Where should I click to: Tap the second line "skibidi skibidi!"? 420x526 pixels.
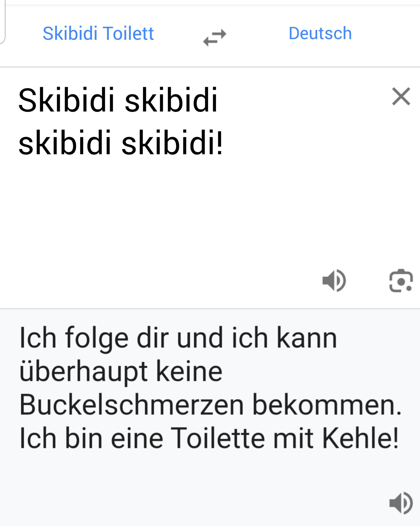(x=121, y=143)
